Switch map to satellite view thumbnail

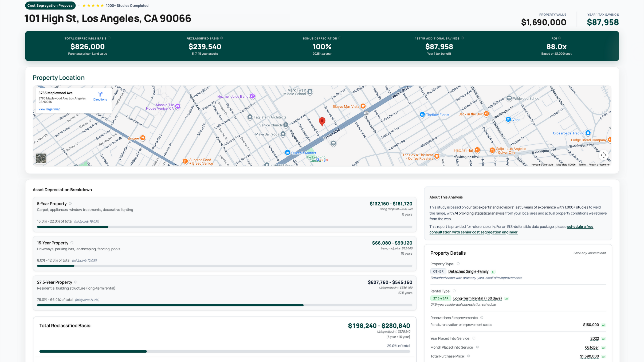[x=41, y=158]
